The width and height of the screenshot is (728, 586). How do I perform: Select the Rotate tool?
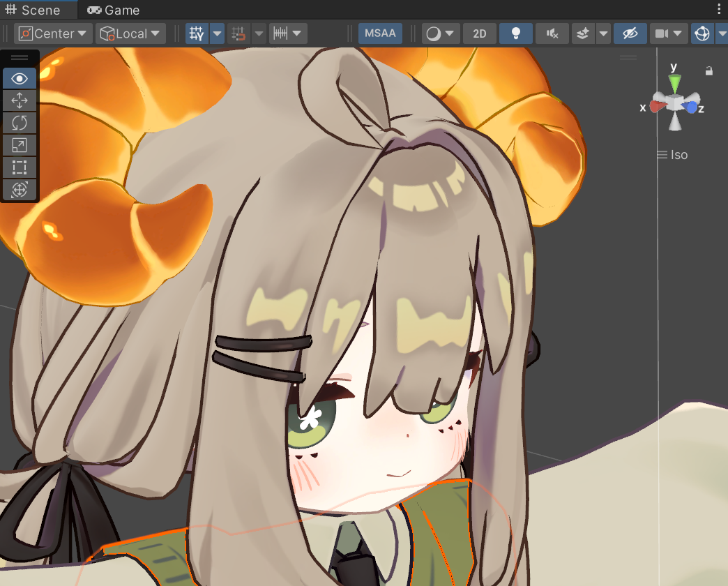click(20, 123)
